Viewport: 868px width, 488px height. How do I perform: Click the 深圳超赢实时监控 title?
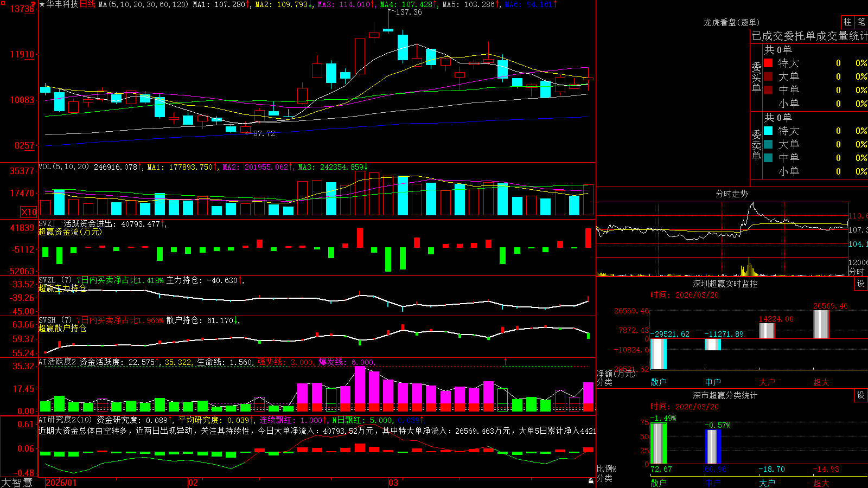click(x=725, y=284)
